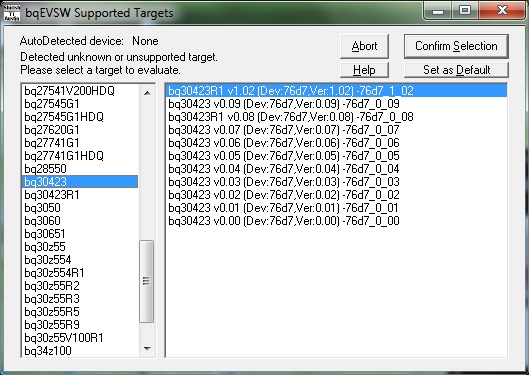Select bq27741G1 device entry
Viewport: 529px width, 375px height.
[80, 143]
